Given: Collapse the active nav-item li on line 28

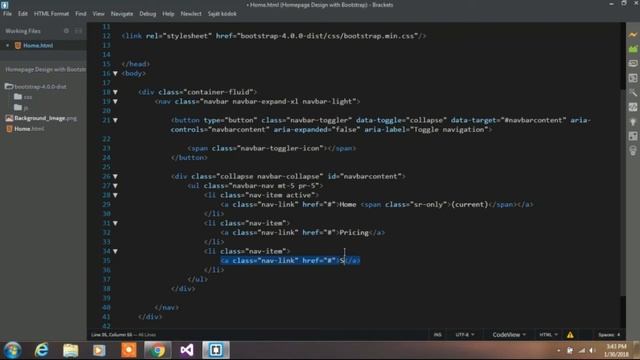Looking at the screenshot, I should 115,195.
